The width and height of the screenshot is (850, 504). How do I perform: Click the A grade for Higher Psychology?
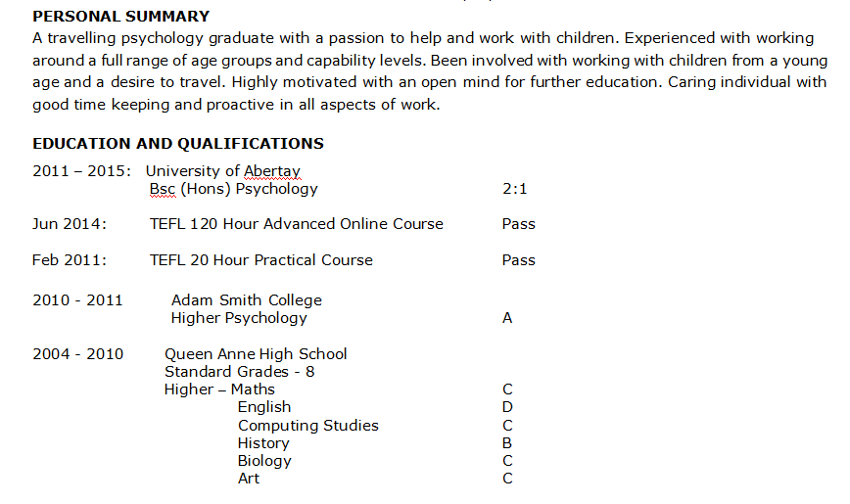507,318
